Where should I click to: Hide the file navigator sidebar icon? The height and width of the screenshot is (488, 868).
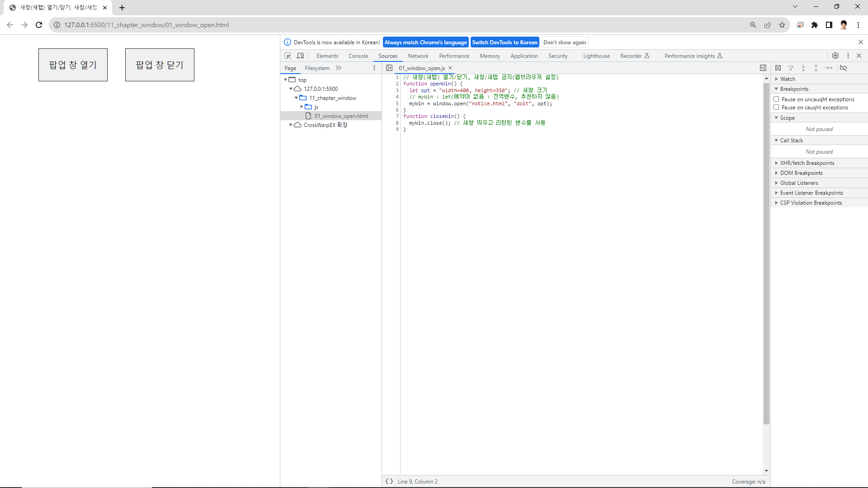click(x=389, y=68)
